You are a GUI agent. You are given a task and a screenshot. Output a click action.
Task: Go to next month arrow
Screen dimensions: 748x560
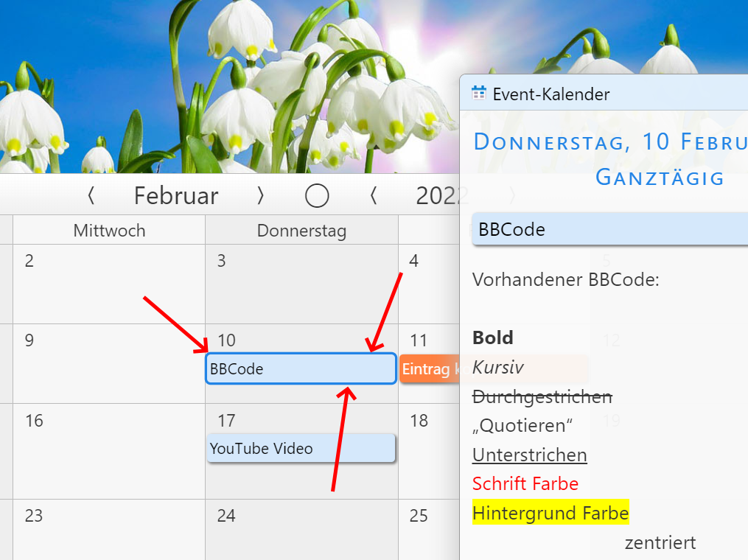point(260,195)
